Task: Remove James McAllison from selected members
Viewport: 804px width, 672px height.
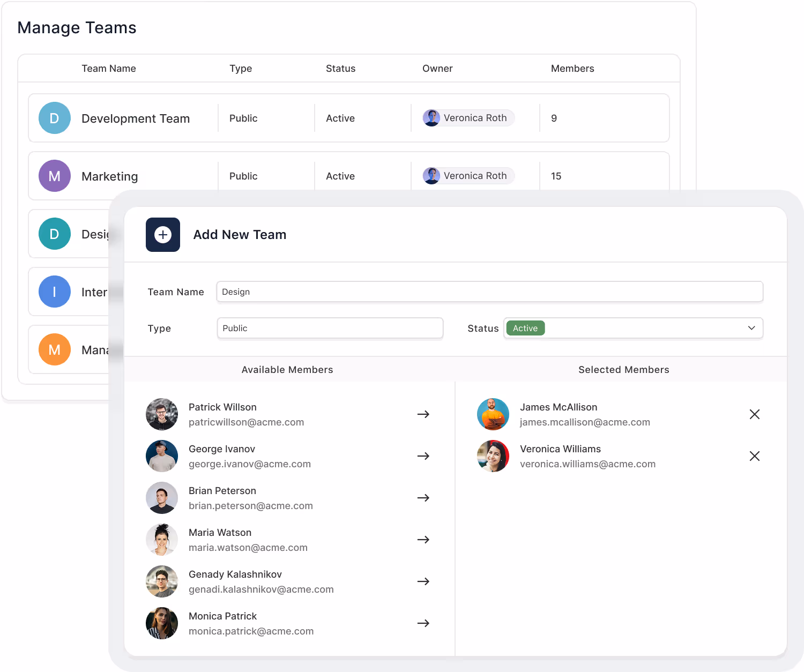Action: (x=755, y=414)
